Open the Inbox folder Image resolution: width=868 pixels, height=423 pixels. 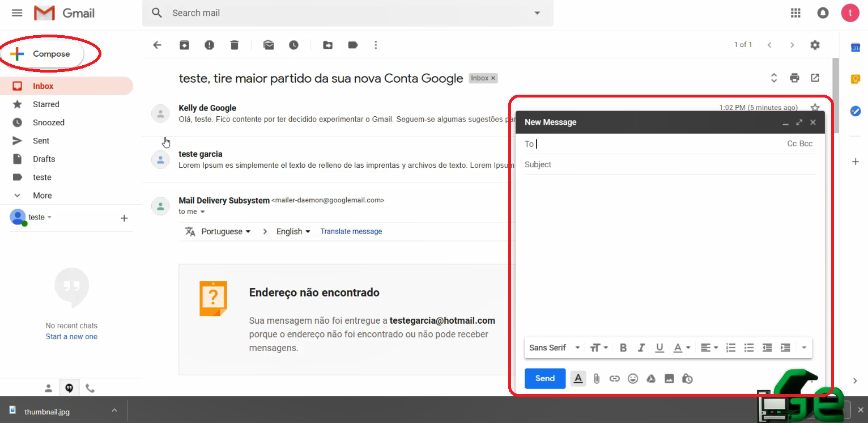tap(66, 86)
